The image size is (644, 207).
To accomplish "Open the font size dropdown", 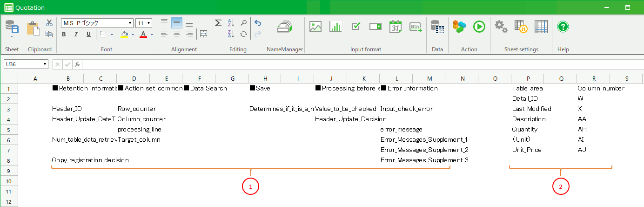I will point(148,23).
